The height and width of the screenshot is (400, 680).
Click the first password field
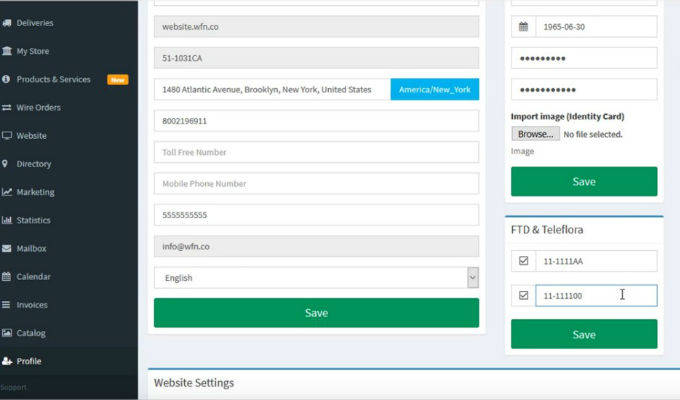click(x=584, y=58)
